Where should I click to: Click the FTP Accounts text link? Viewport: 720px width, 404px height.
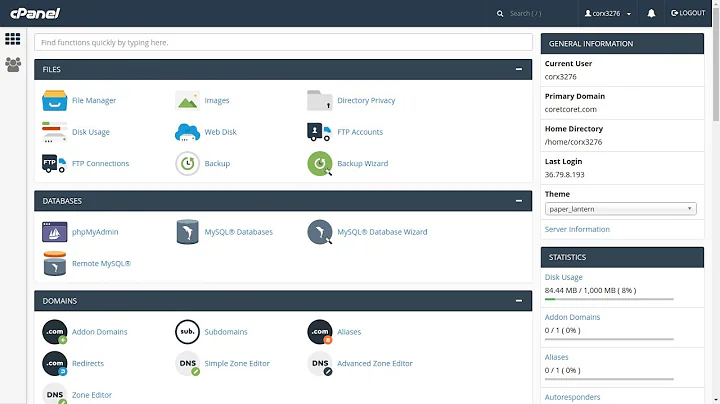(x=360, y=132)
